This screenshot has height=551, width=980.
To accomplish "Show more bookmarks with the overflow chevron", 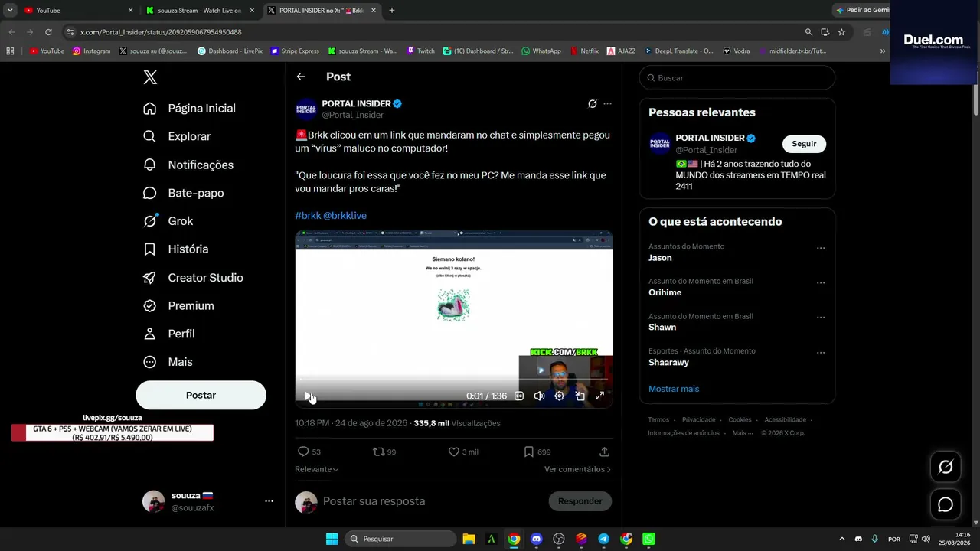I will (x=883, y=51).
